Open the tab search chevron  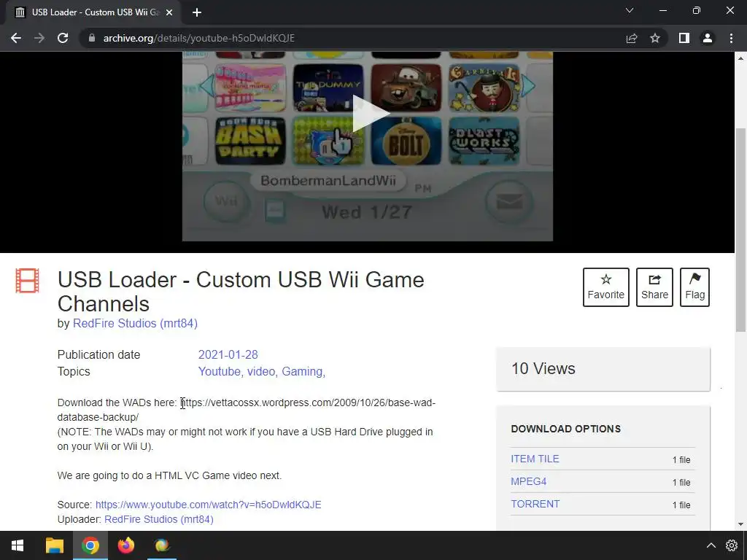point(630,10)
